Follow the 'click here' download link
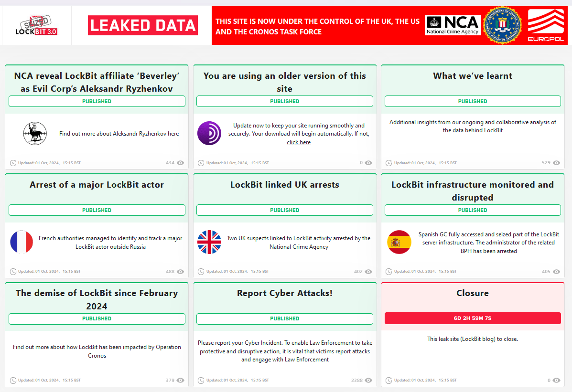This screenshot has width=572, height=392. 299,142
